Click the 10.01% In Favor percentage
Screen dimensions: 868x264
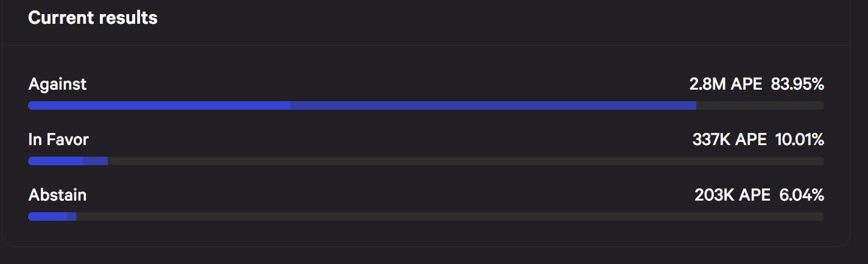point(799,140)
